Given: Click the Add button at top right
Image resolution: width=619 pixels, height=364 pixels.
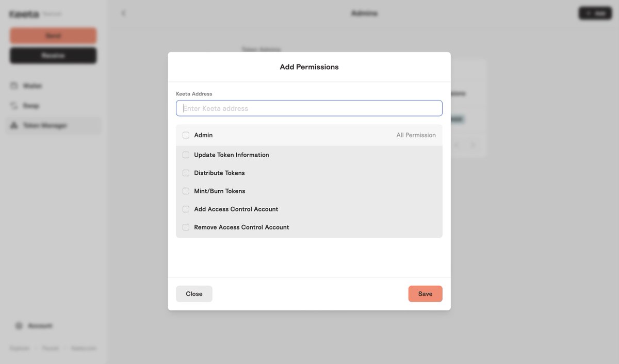Looking at the screenshot, I should (x=595, y=13).
